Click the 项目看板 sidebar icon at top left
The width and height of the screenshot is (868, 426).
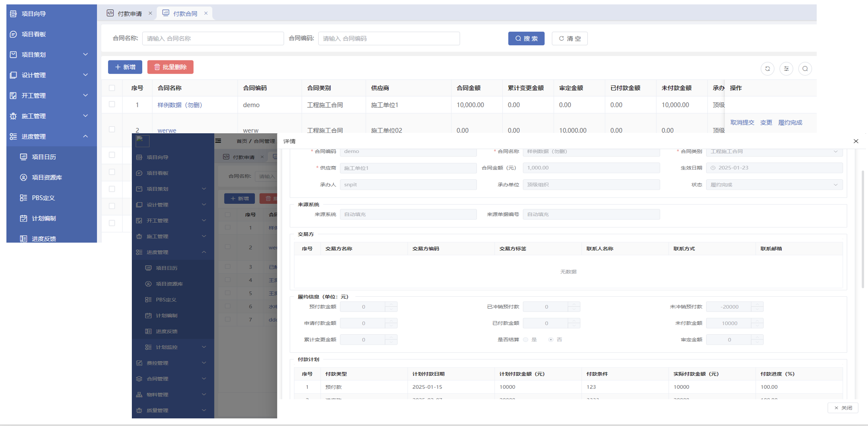(x=13, y=34)
